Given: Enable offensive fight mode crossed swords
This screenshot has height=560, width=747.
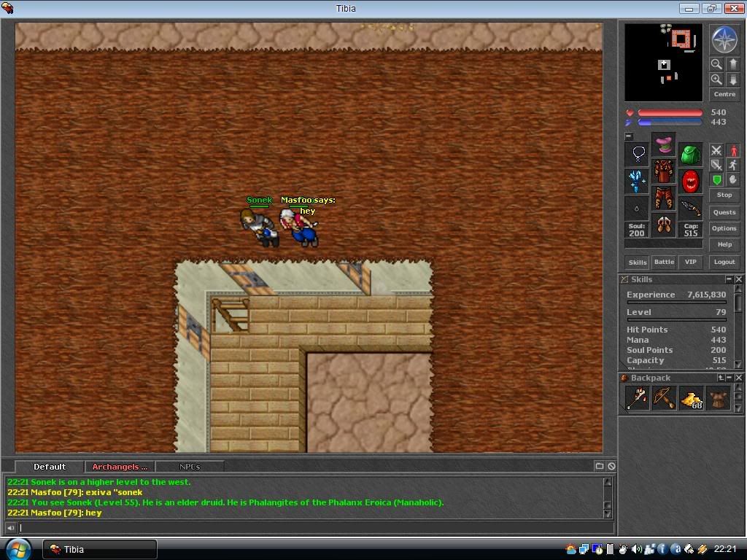Looking at the screenshot, I should point(716,150).
